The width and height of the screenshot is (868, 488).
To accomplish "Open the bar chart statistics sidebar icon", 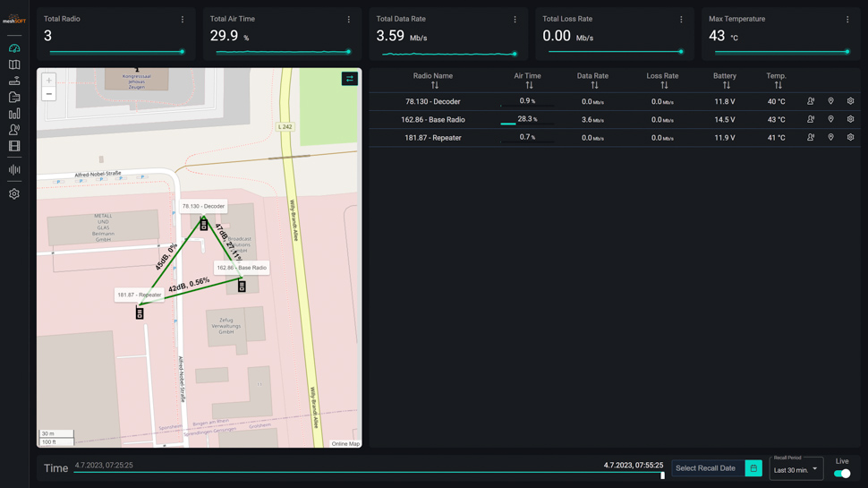I will 14,114.
